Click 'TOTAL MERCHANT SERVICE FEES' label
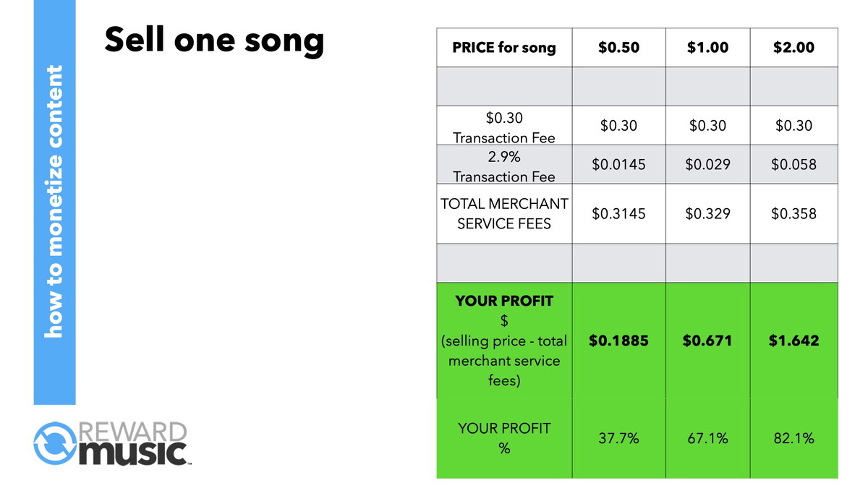868x488 pixels. (504, 214)
